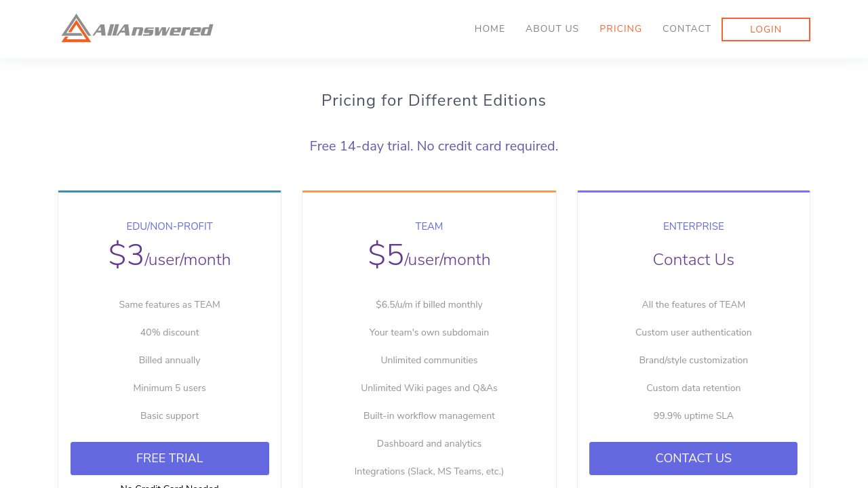Image resolution: width=868 pixels, height=488 pixels.
Task: Click 'Pricing for Different Editions' heading
Action: (x=434, y=100)
